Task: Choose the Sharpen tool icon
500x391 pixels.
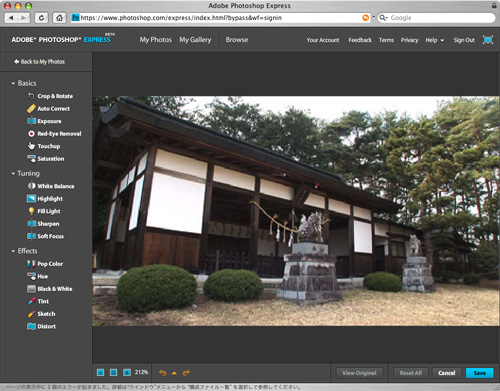Action: pos(31,224)
